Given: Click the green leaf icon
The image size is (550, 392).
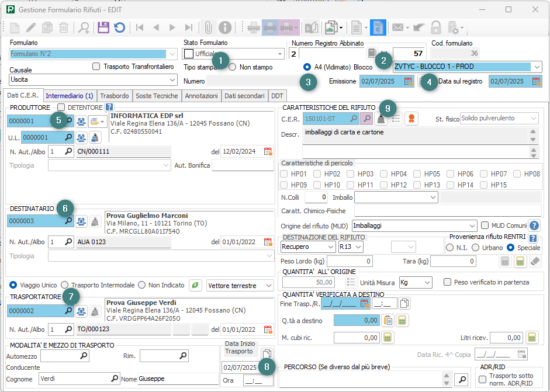Looking at the screenshot, I should click(196, 285).
